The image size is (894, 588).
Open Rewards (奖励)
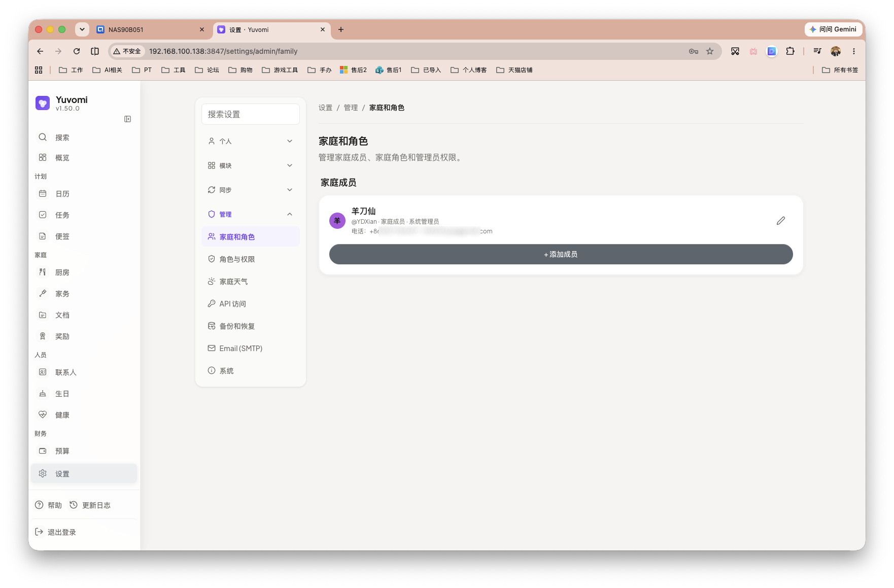click(84, 336)
